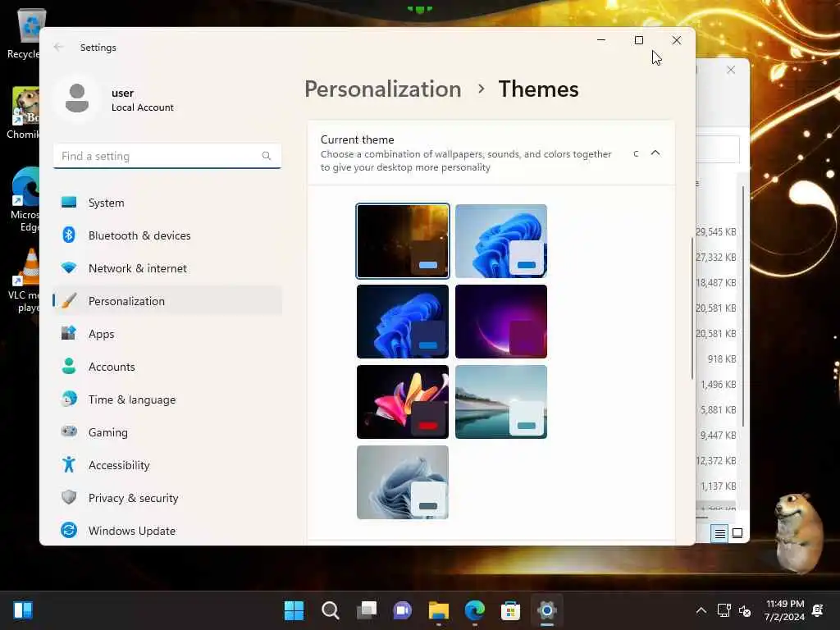This screenshot has height=630, width=840.
Task: Select the Chomik desktop shortcut
Action: pyautogui.click(x=24, y=113)
